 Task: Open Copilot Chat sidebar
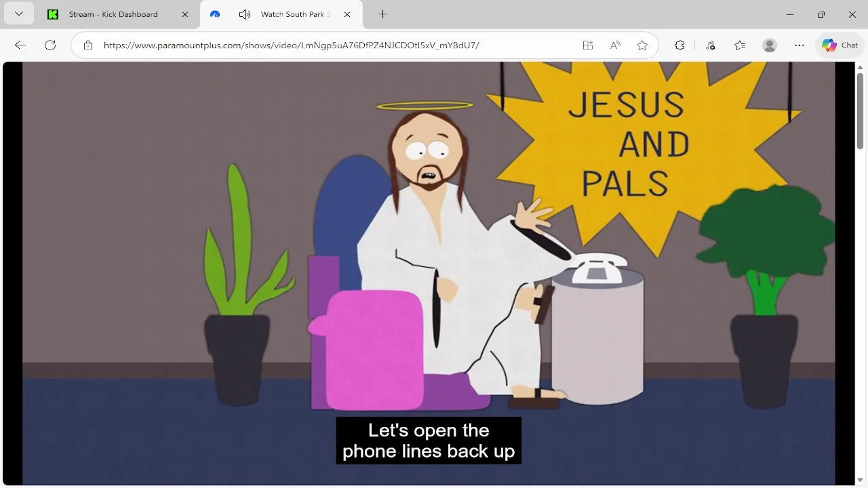tap(840, 45)
